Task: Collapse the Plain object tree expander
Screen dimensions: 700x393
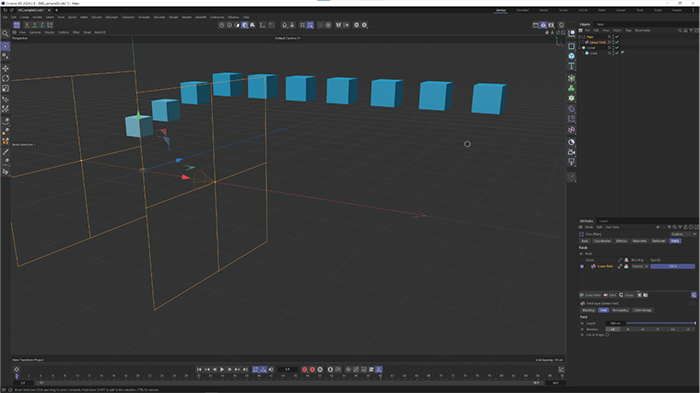Action: [x=579, y=37]
